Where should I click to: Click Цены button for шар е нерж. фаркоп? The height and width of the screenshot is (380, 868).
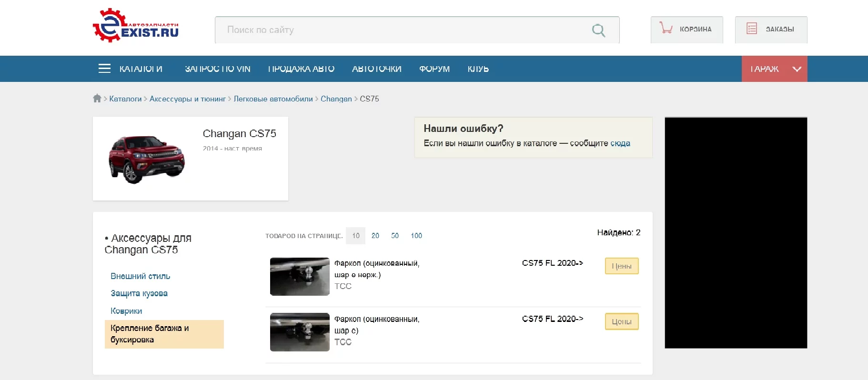[622, 266]
